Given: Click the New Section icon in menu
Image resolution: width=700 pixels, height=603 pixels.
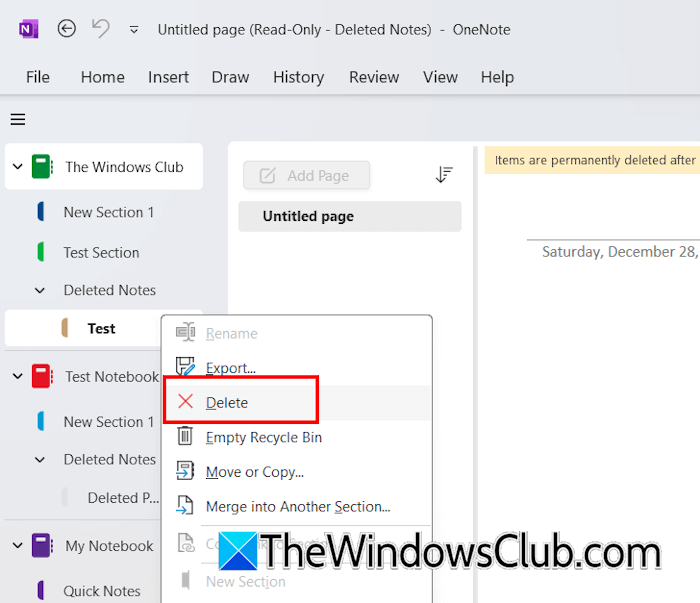Looking at the screenshot, I should point(186,580).
